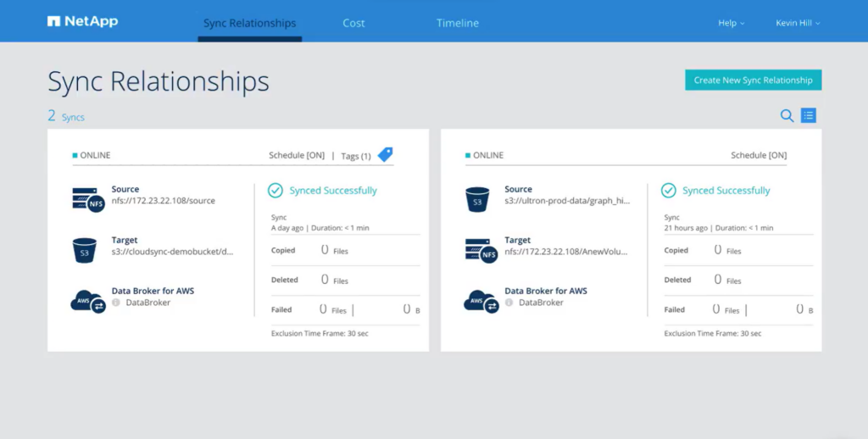Click DataBroker info icon in first card
The image size is (868, 439).
[115, 303]
